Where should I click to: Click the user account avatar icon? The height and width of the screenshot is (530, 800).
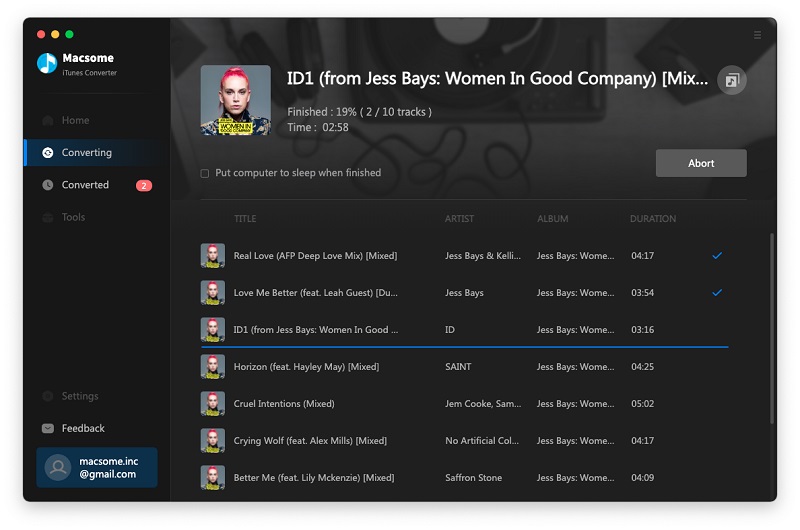coord(58,467)
